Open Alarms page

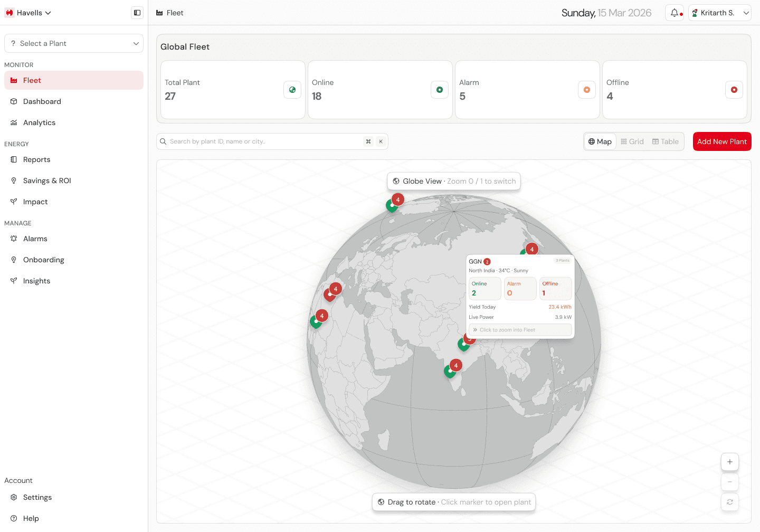[x=74, y=239]
